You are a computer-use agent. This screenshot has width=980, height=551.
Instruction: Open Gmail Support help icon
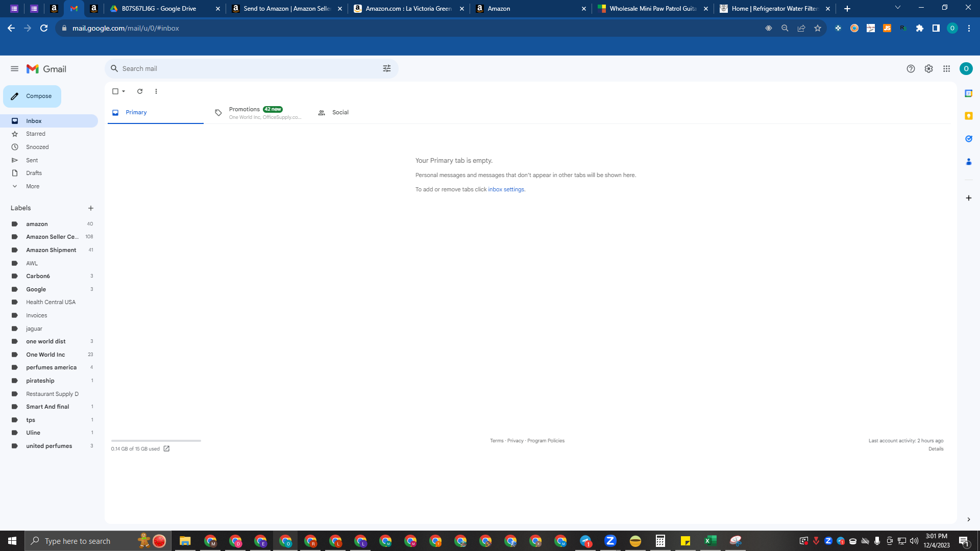(x=911, y=69)
